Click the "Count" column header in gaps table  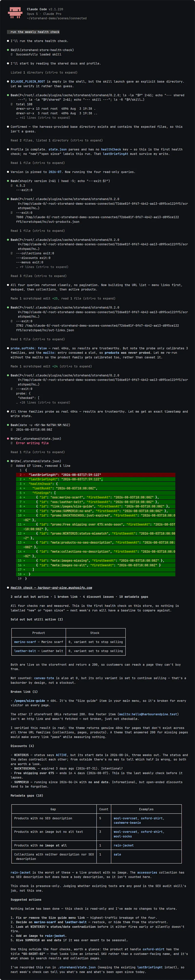104,809
